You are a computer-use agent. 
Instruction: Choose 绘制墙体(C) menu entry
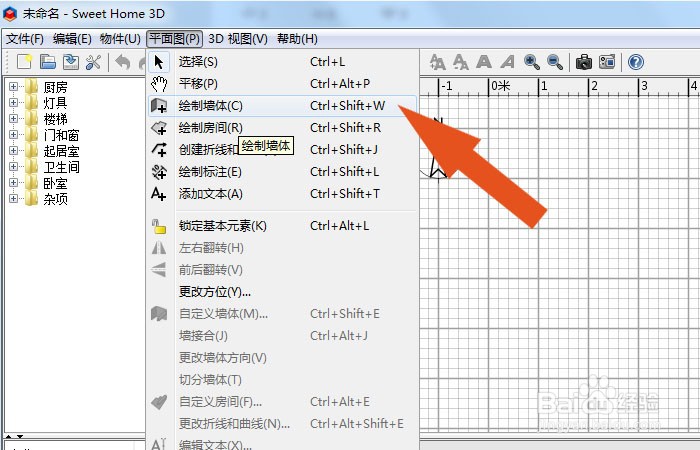point(282,106)
